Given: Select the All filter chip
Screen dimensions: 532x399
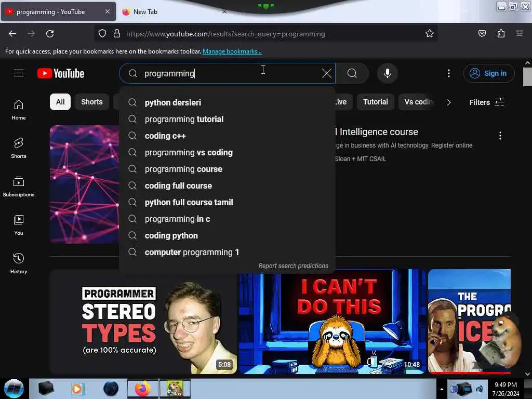Looking at the screenshot, I should click(x=60, y=102).
